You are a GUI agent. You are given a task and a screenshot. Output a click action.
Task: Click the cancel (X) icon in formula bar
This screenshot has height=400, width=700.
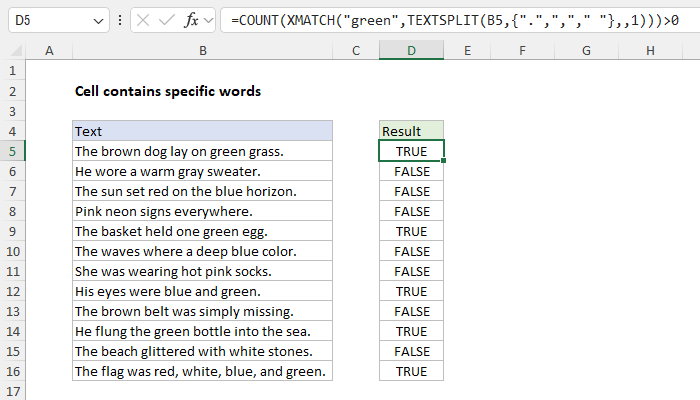(143, 20)
